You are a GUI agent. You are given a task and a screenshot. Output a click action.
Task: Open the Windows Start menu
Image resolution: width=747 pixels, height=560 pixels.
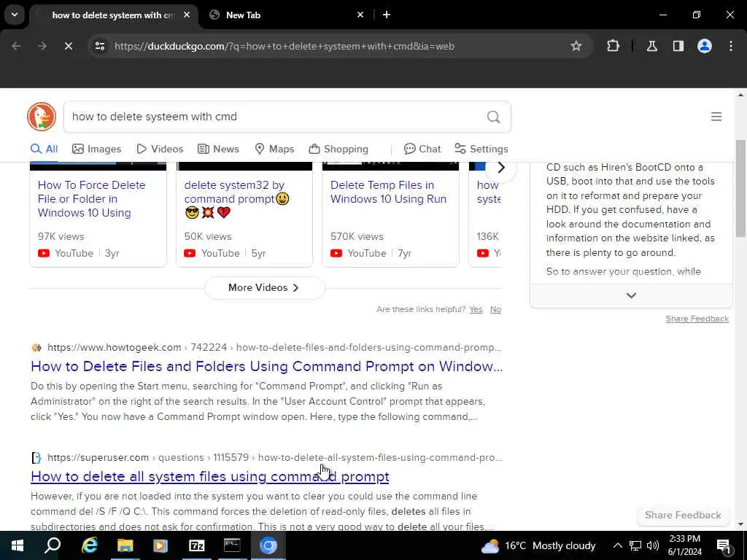pyautogui.click(x=18, y=545)
